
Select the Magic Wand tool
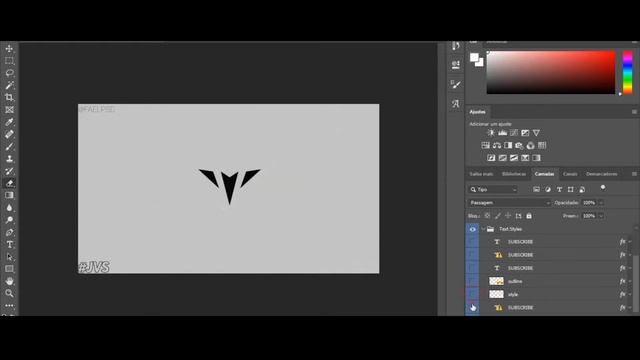9,85
